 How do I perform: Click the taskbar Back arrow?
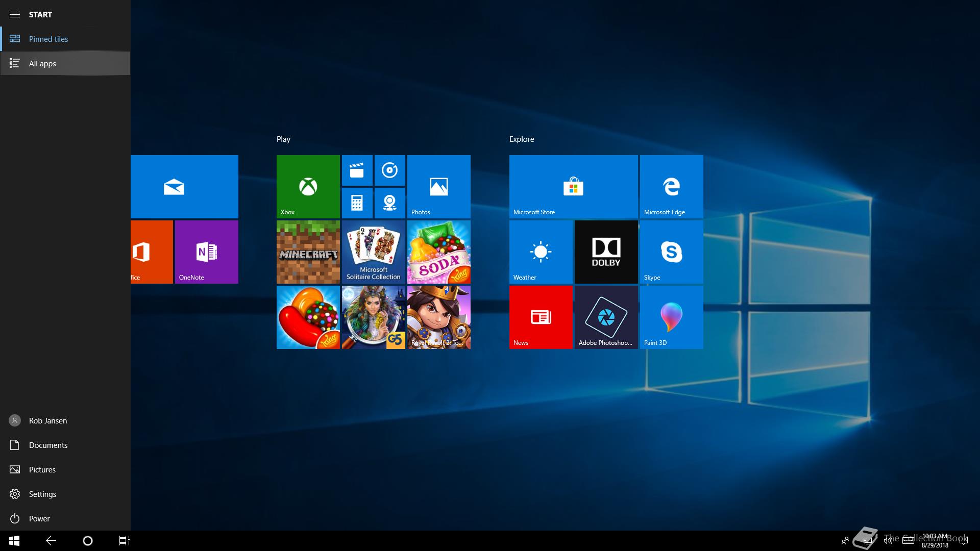pyautogui.click(x=51, y=541)
